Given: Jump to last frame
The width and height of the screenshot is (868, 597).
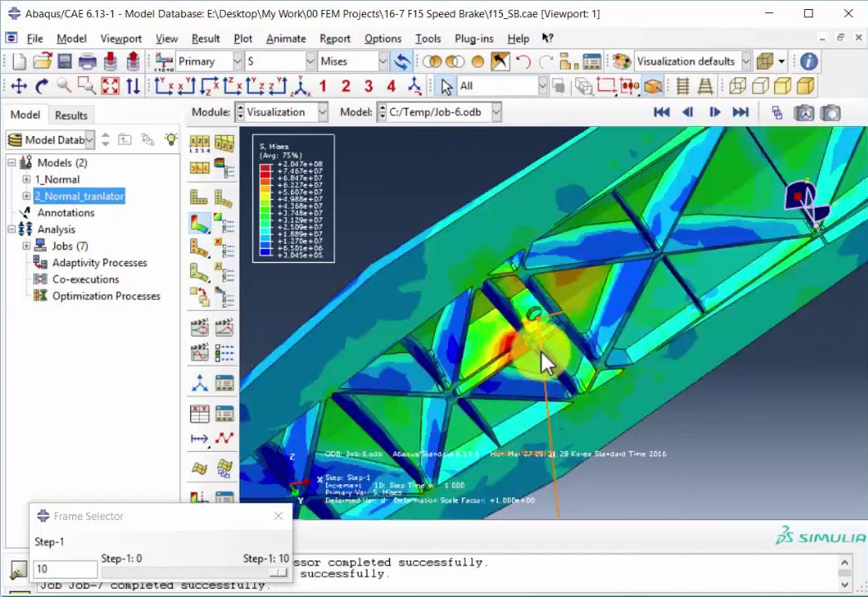Looking at the screenshot, I should coord(740,112).
